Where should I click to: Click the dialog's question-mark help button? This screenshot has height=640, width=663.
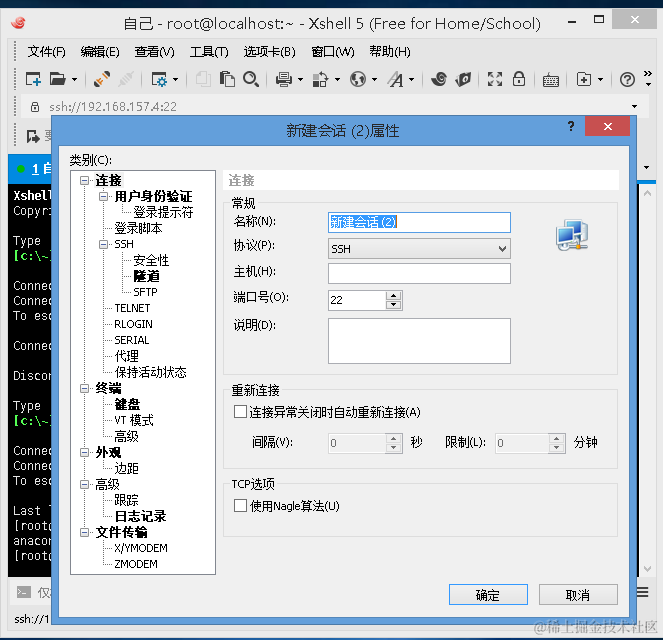coord(571,126)
